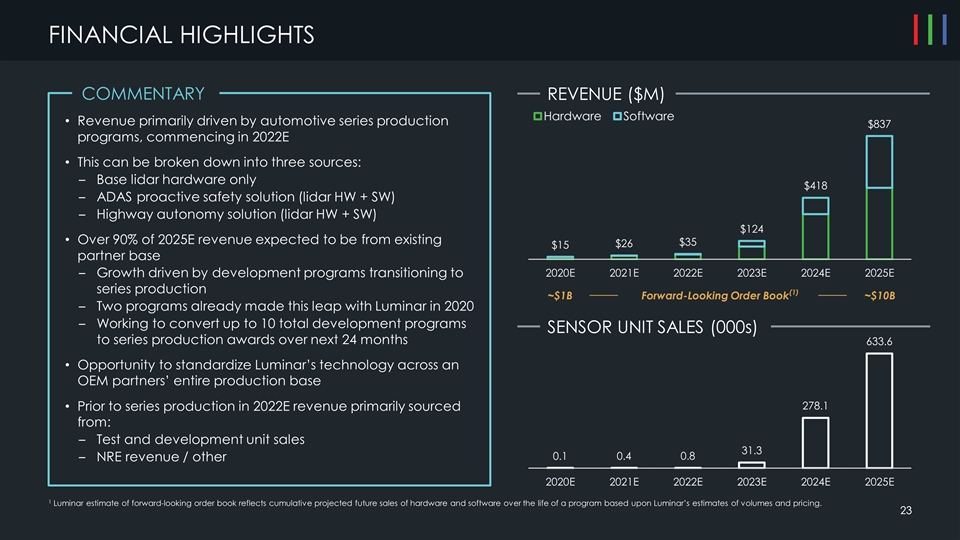Click the SENSOR UNIT SALES (000s) heading
The height and width of the screenshot is (540, 960).
pos(651,328)
